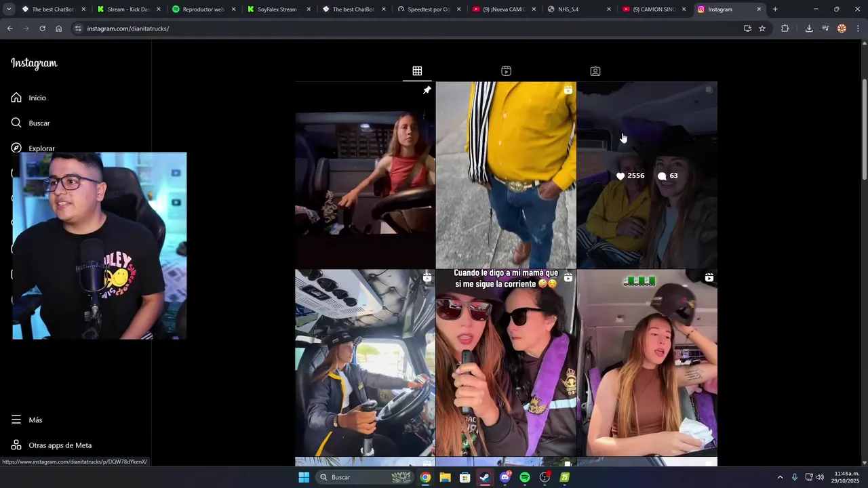Open Otras apps de Meta

coord(52,445)
